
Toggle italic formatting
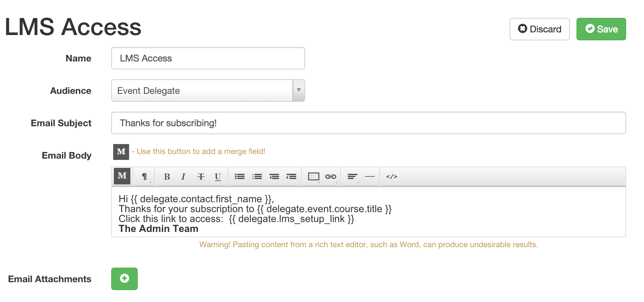tap(183, 177)
